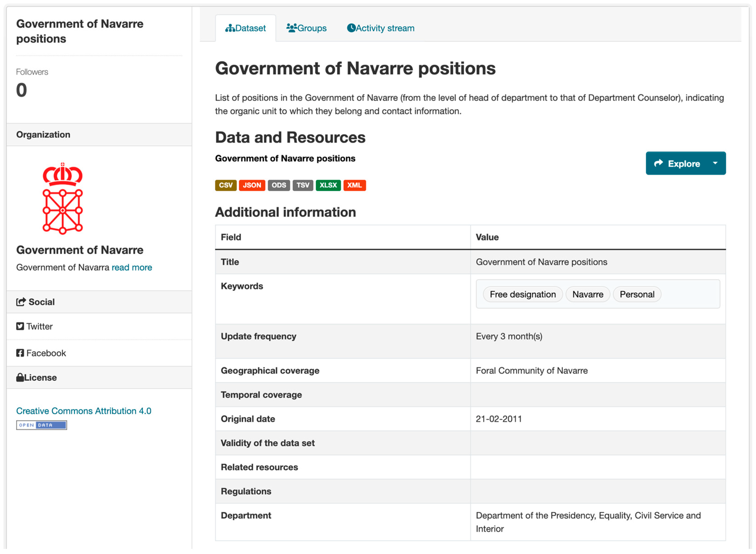
Task: Click the Twitter icon in Social section
Action: pos(20,326)
